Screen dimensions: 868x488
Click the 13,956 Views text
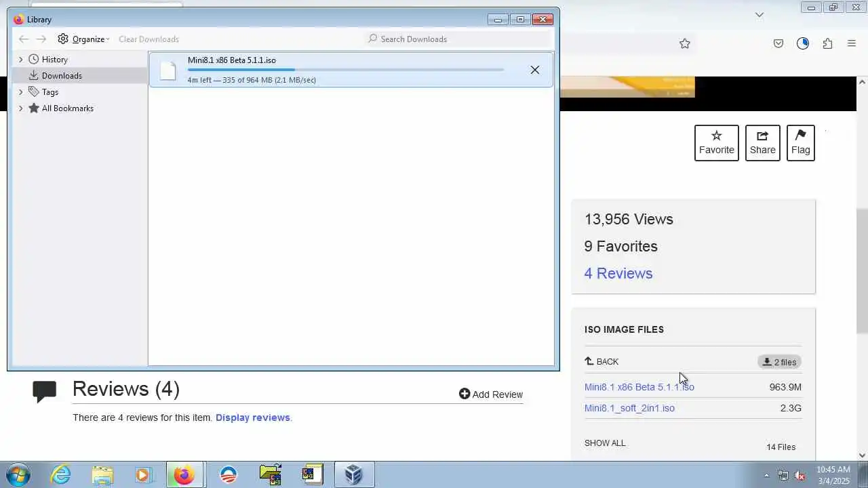tap(629, 219)
